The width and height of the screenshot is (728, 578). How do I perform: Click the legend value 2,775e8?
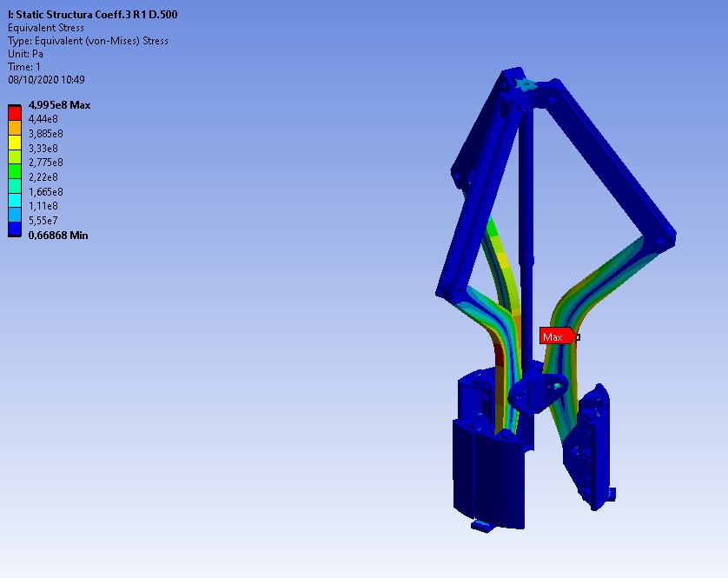pyautogui.click(x=45, y=163)
